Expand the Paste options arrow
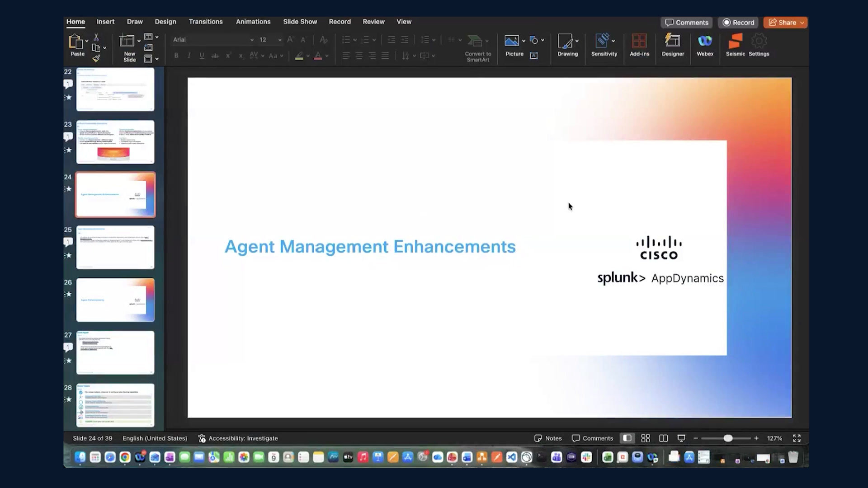The image size is (868, 488). pyautogui.click(x=87, y=41)
